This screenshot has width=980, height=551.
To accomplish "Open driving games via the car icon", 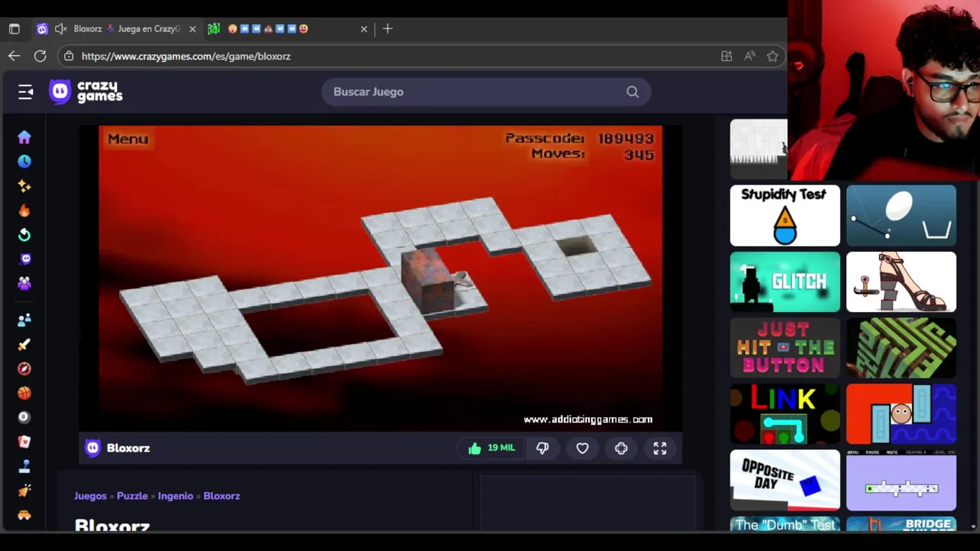I will pyautogui.click(x=24, y=515).
